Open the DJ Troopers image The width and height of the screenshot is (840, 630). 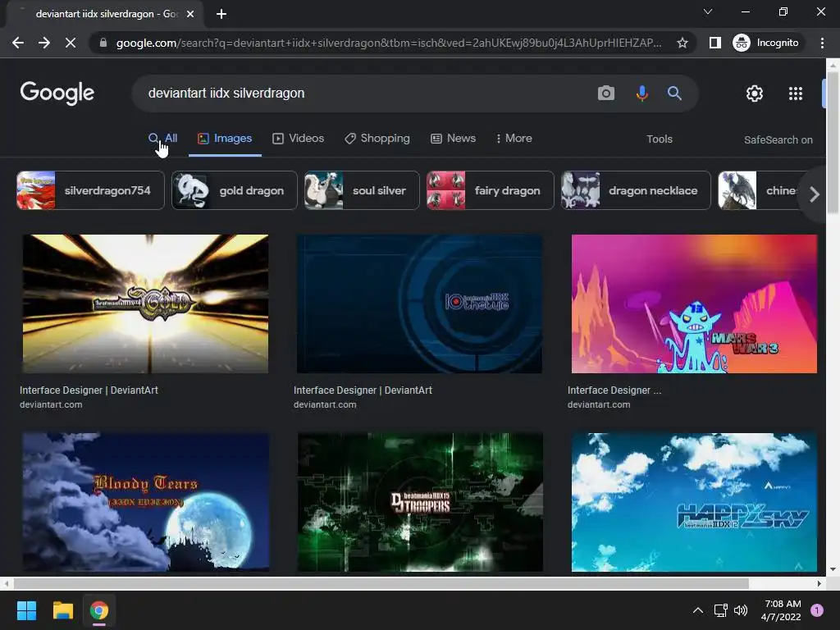pos(420,502)
